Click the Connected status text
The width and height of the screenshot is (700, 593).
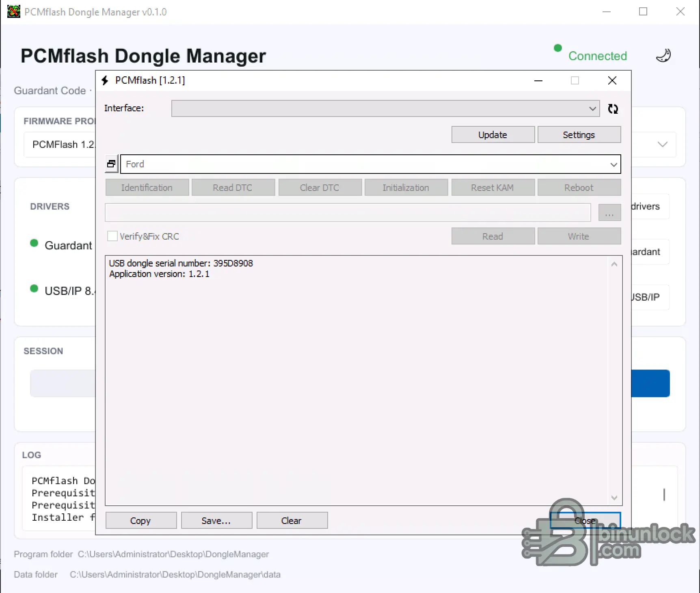tap(598, 56)
